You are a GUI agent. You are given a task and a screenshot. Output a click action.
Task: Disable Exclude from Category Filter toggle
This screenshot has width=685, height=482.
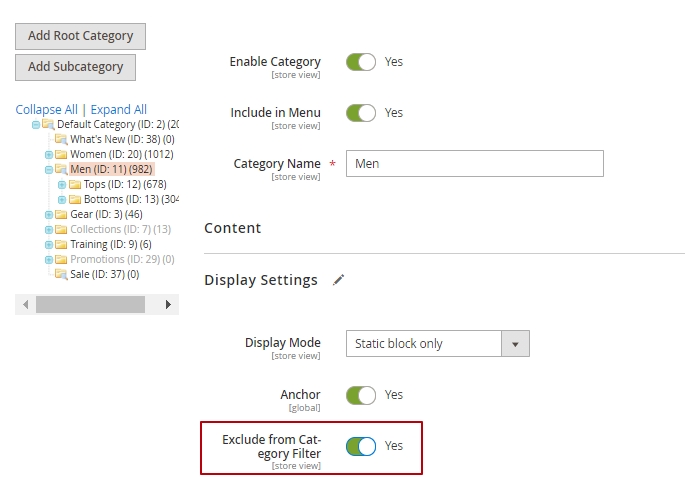[x=361, y=446]
